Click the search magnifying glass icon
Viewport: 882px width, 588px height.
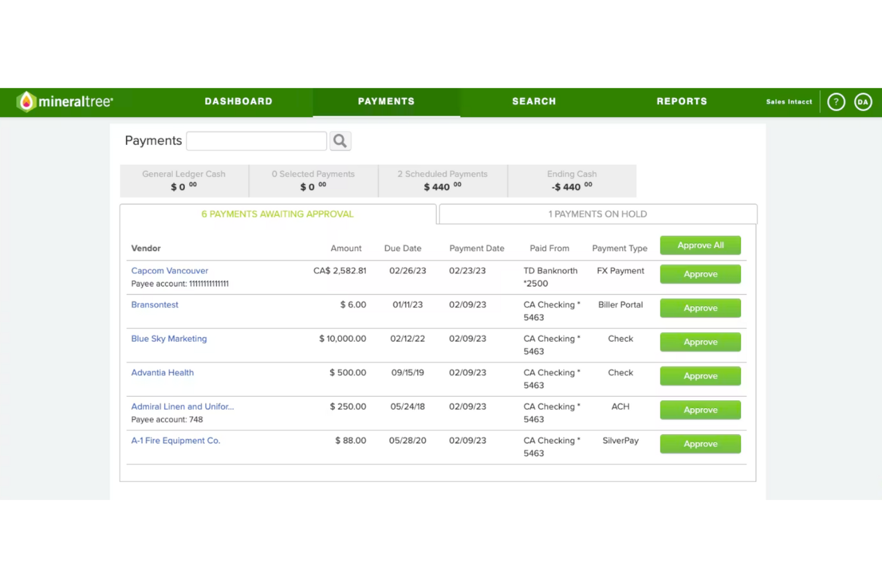(340, 141)
